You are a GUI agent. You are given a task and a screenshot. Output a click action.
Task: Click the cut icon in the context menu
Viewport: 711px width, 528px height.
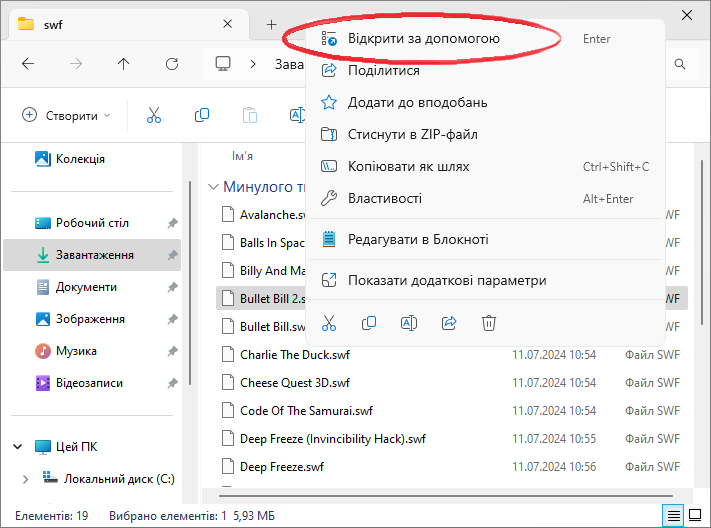coord(329,323)
